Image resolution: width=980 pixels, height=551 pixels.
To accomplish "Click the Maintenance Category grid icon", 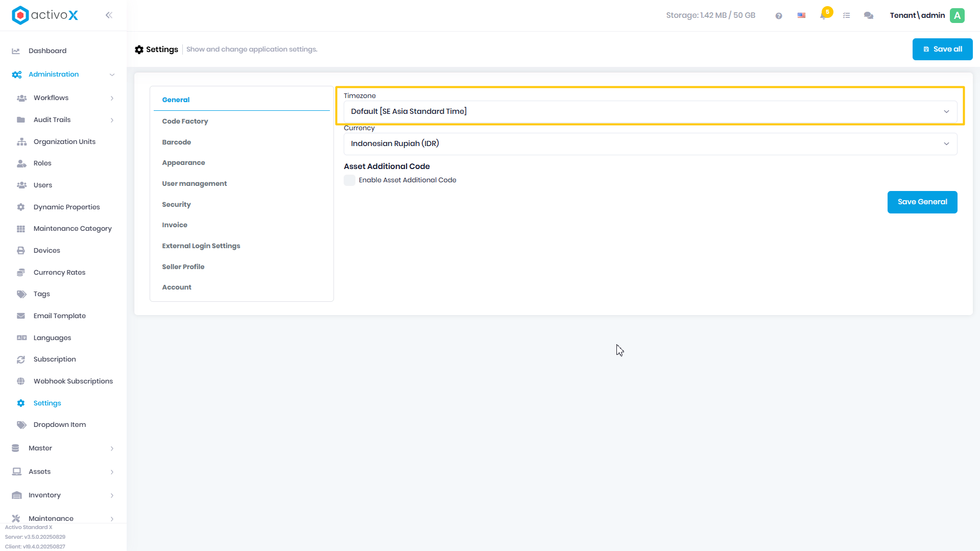I will pyautogui.click(x=21, y=229).
